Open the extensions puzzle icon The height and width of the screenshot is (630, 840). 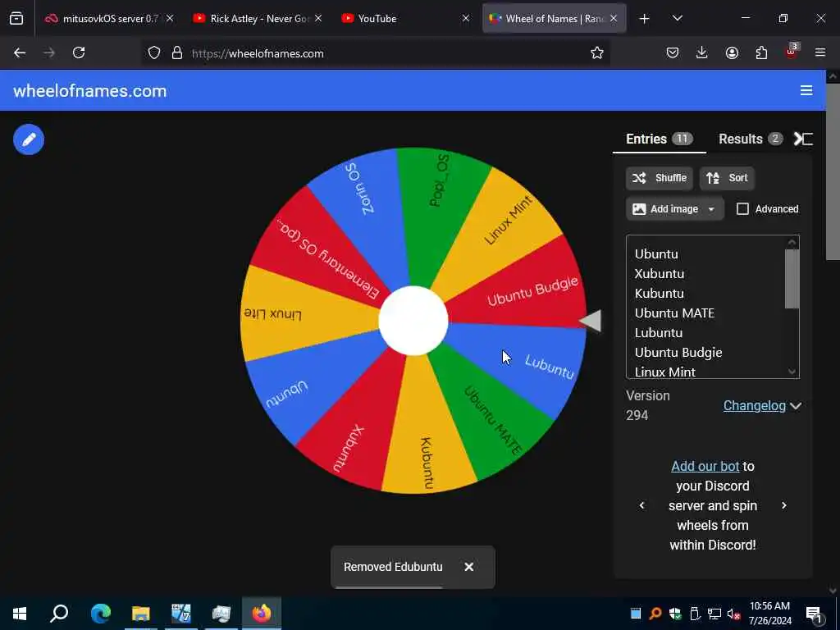coord(761,52)
